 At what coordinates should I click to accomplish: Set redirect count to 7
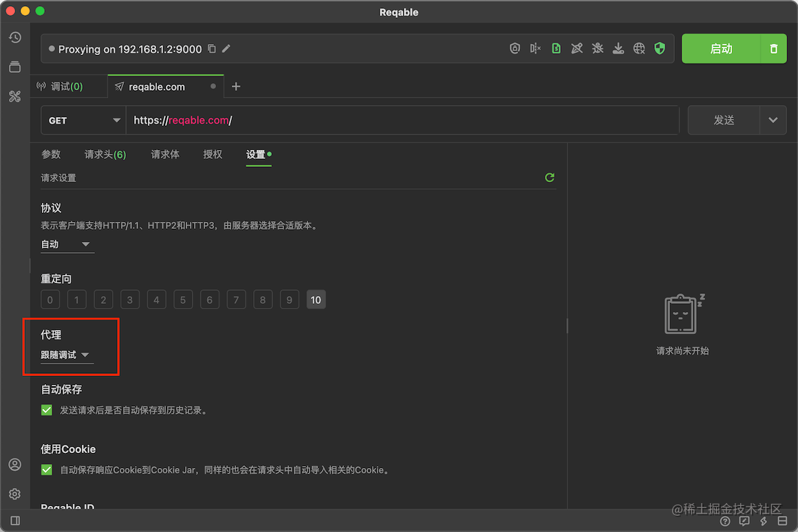click(236, 300)
